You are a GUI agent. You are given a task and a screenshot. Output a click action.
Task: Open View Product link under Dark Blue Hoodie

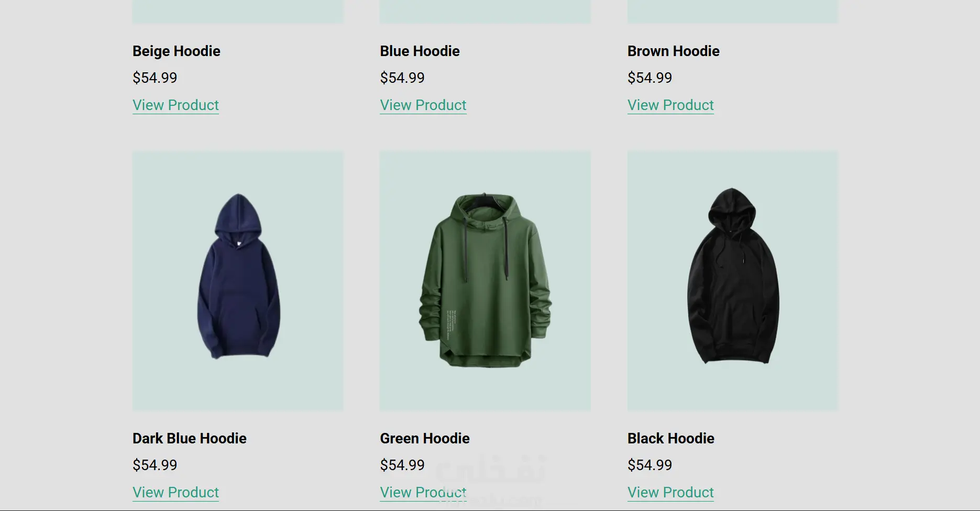point(175,492)
